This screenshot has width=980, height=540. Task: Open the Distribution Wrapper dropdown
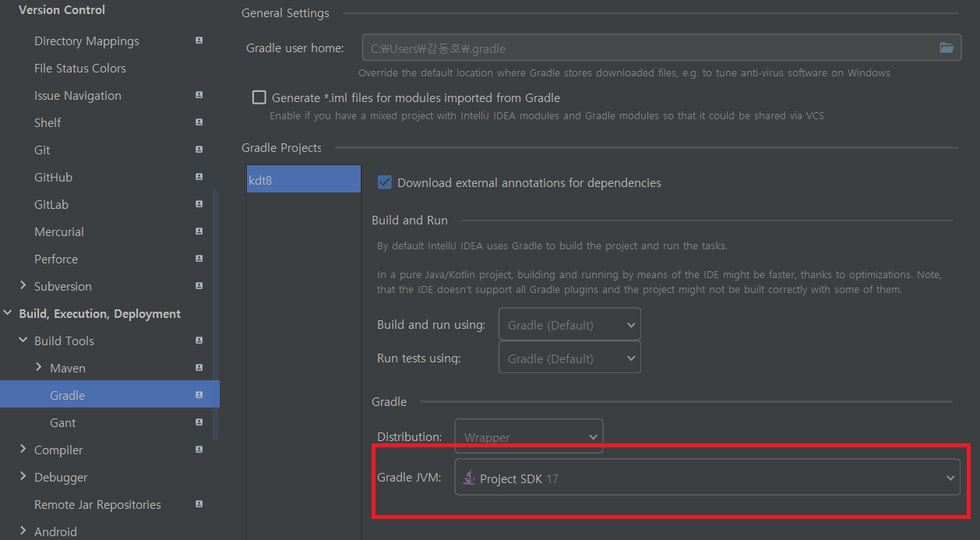(529, 437)
